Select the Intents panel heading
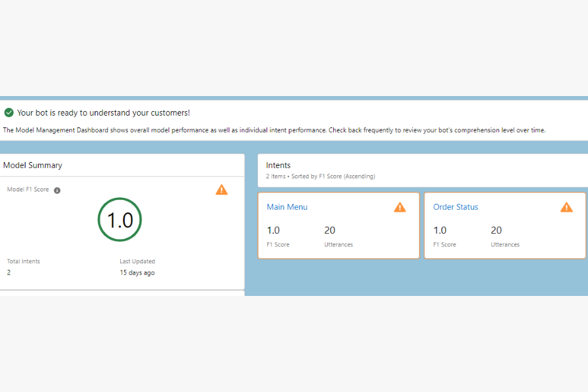588x392 pixels. point(278,165)
